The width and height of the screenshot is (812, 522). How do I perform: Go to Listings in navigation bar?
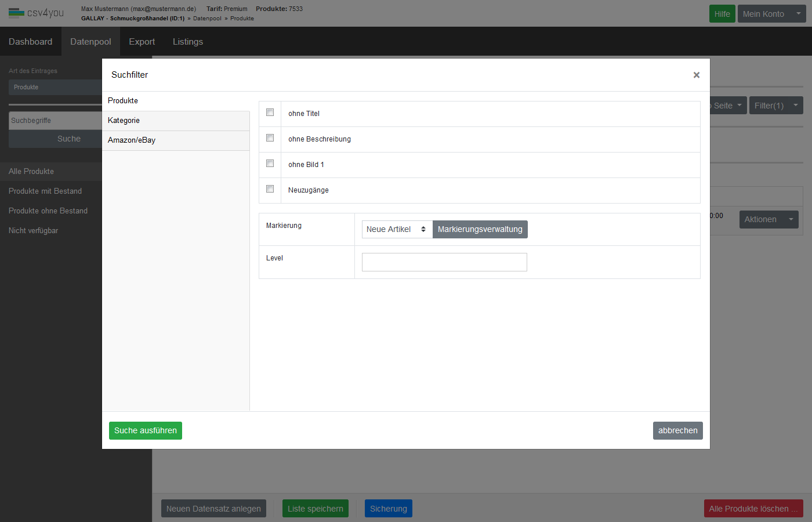coord(187,42)
